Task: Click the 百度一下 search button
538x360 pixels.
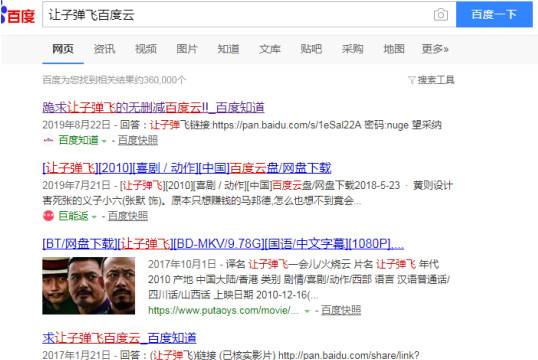Action: click(x=494, y=14)
